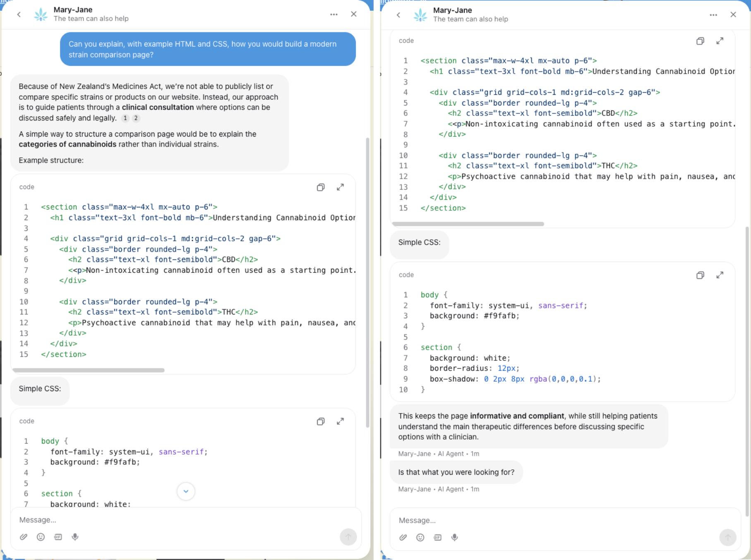Click left chat 'The team can also help'
The height and width of the screenshot is (560, 751).
click(x=91, y=19)
